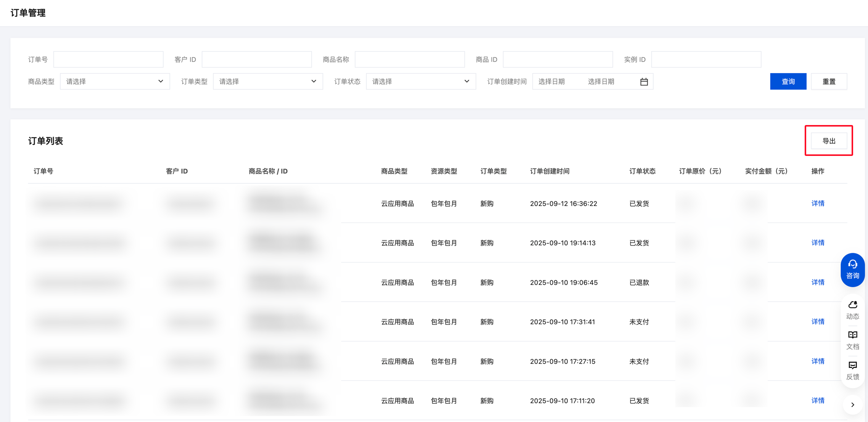
Task: Click the 客户 ID input field
Action: pos(256,59)
